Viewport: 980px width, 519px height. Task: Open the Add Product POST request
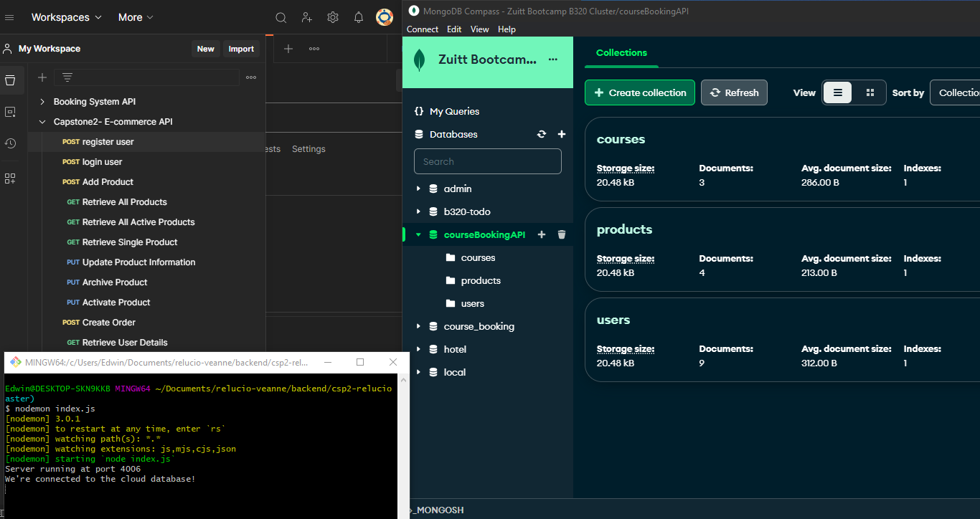108,182
